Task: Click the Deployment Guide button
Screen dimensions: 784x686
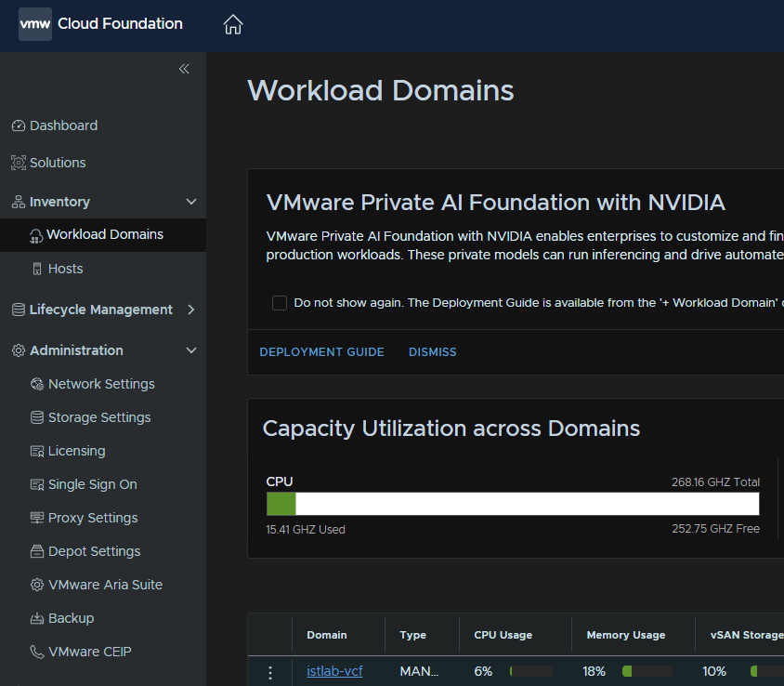Action: tap(322, 352)
